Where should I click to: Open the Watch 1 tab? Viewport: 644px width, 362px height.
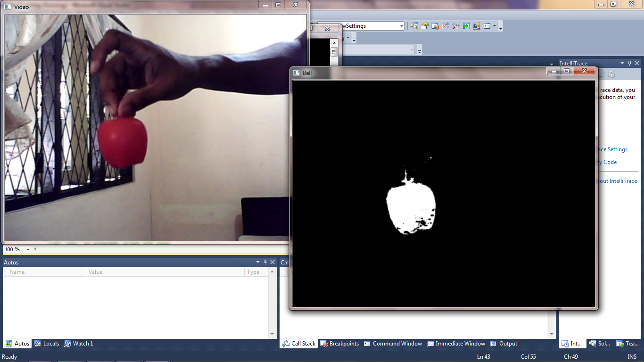point(79,344)
